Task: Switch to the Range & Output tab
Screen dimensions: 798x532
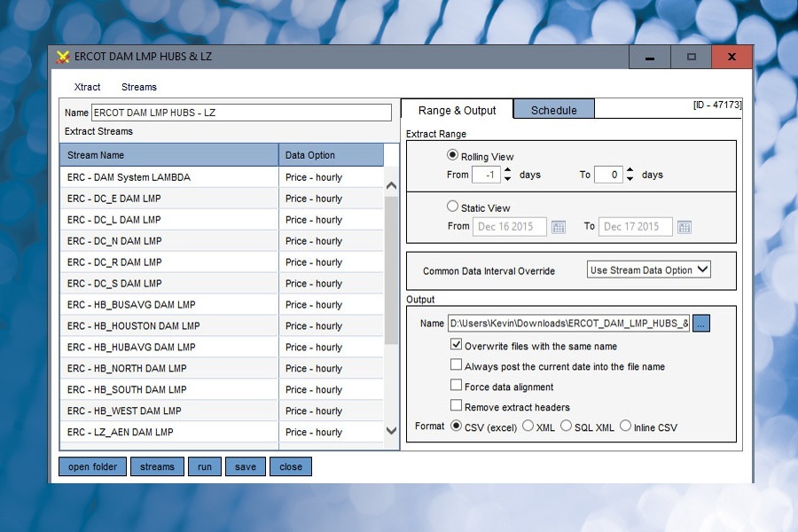Action: 457,111
